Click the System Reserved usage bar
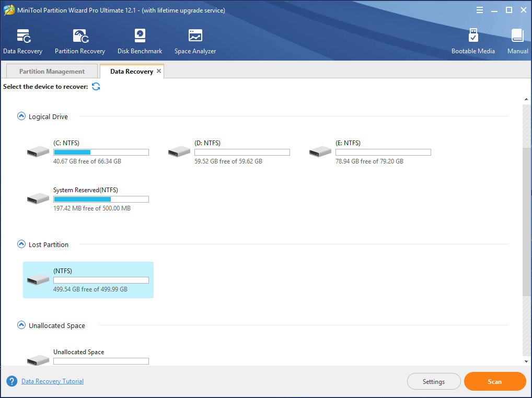This screenshot has width=532, height=398. point(101,200)
